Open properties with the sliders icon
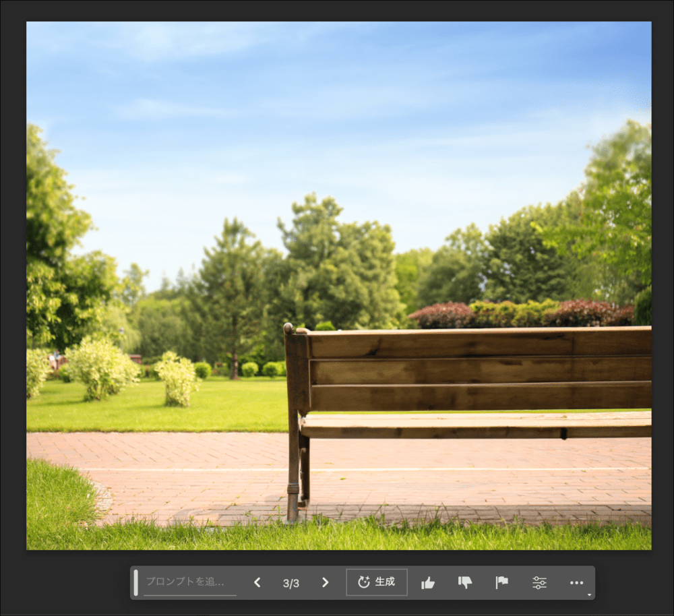Image resolution: width=674 pixels, height=616 pixels. click(539, 583)
